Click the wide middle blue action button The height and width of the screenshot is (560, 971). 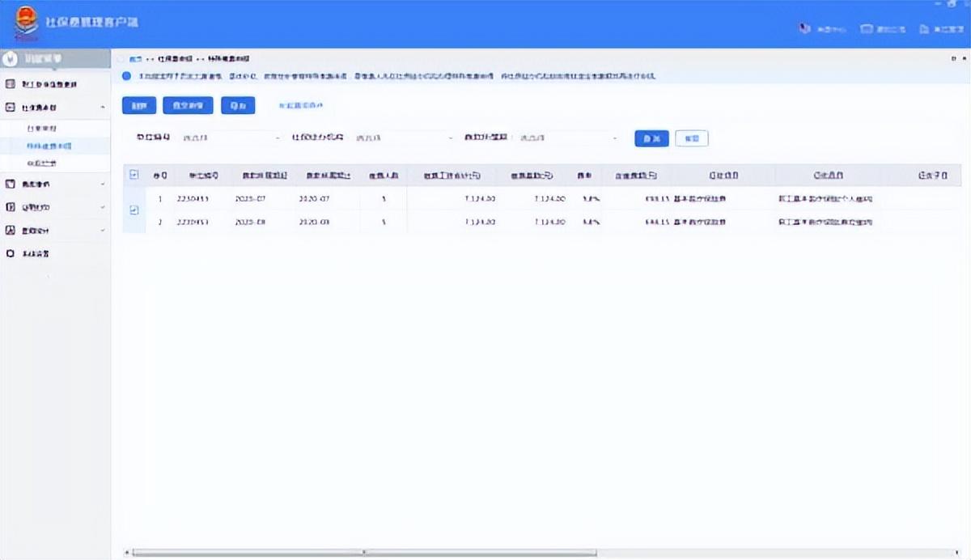[x=188, y=105]
